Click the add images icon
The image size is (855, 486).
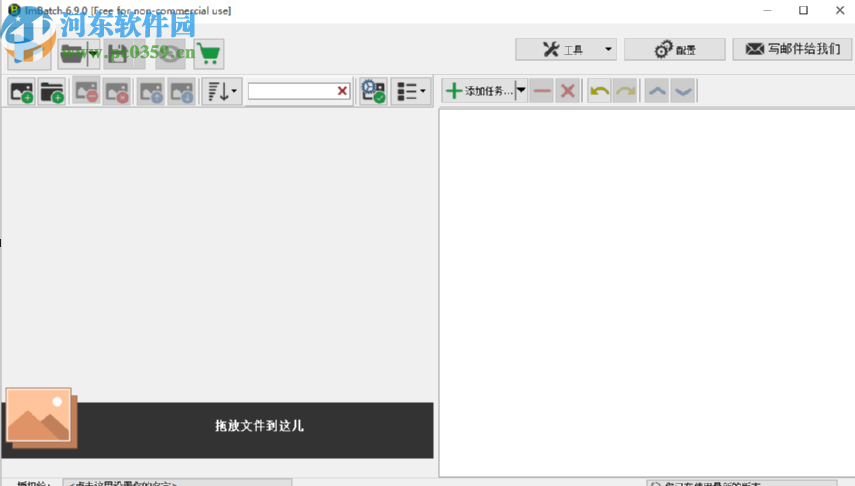[x=22, y=92]
